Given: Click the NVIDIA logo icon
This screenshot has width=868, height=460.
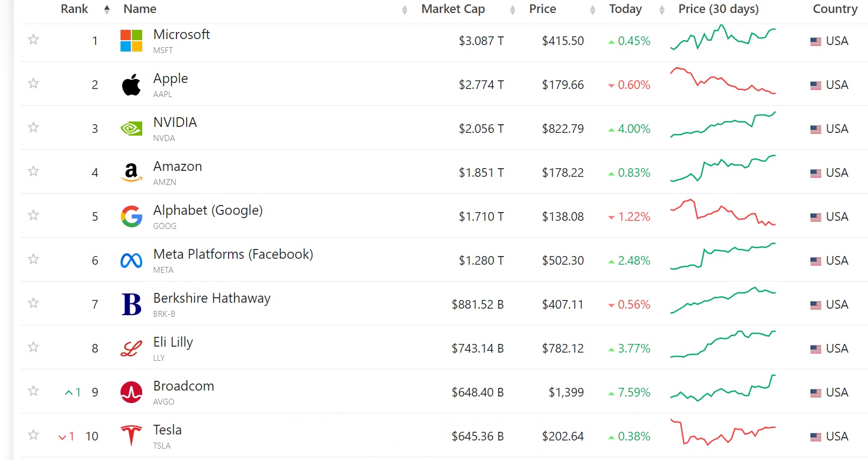Looking at the screenshot, I should pos(131,129).
